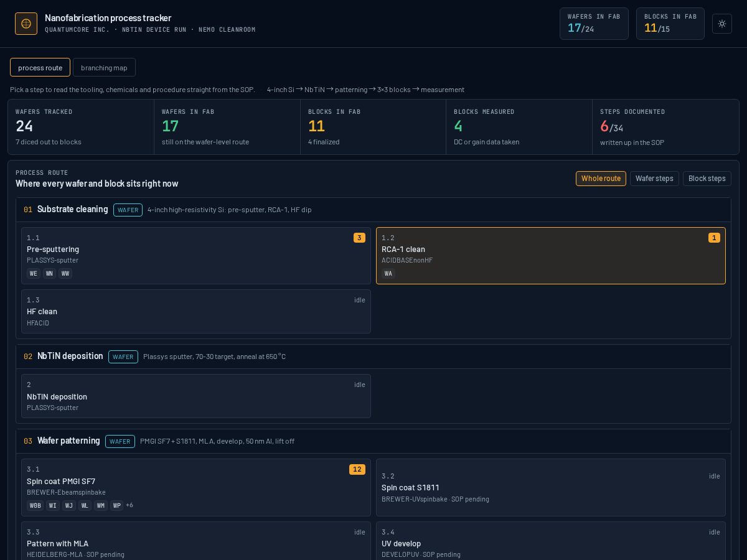
Task: Open the branching map tab
Action: tap(104, 67)
